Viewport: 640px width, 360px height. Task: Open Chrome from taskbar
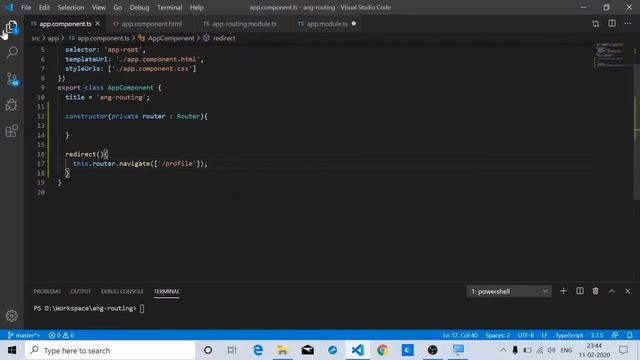coord(382,350)
